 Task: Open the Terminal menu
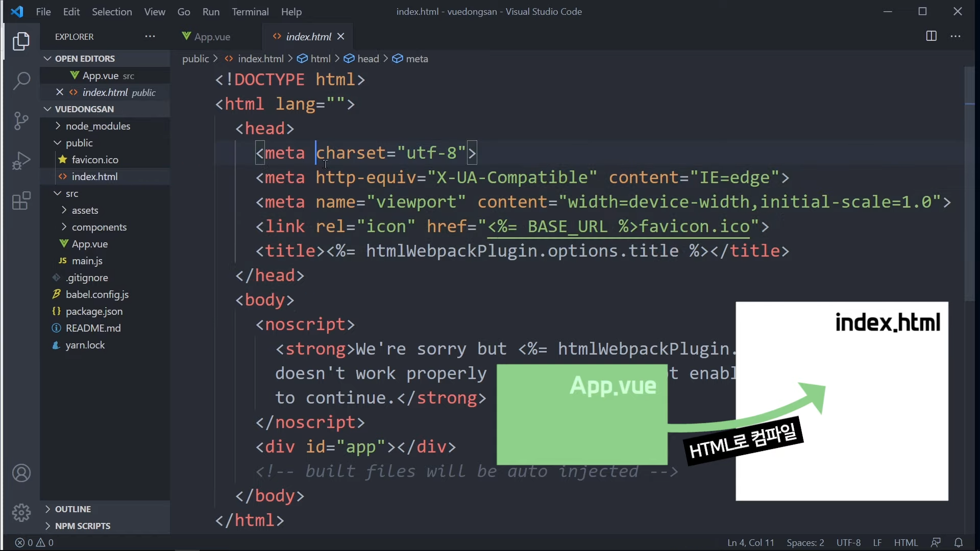click(x=250, y=12)
